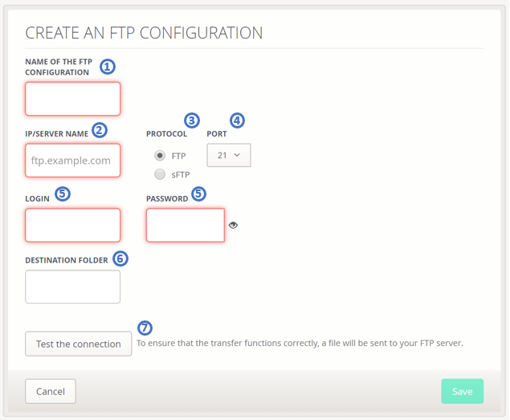
Task: Click numbered marker 2 next to IP/Server Name
Action: 99,130
